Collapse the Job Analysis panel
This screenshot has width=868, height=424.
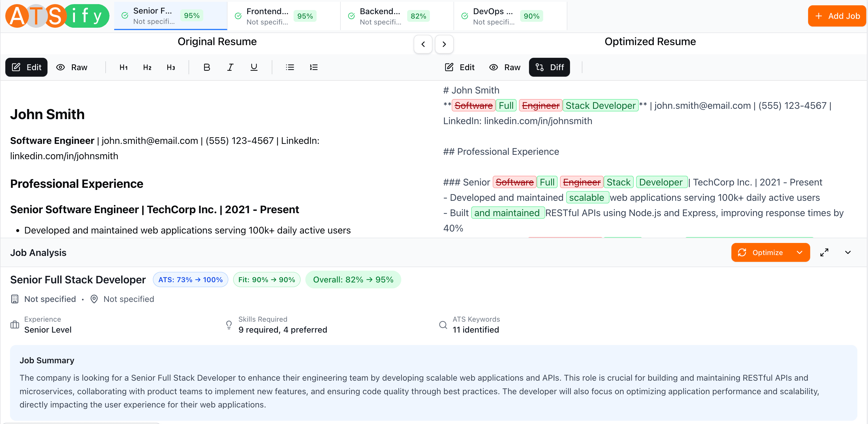(848, 252)
